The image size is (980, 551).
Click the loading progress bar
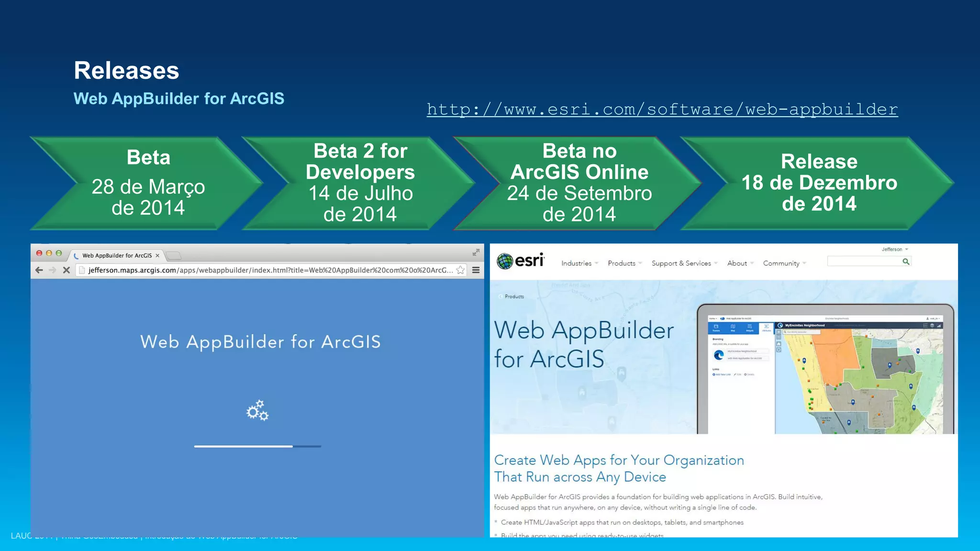pos(257,446)
